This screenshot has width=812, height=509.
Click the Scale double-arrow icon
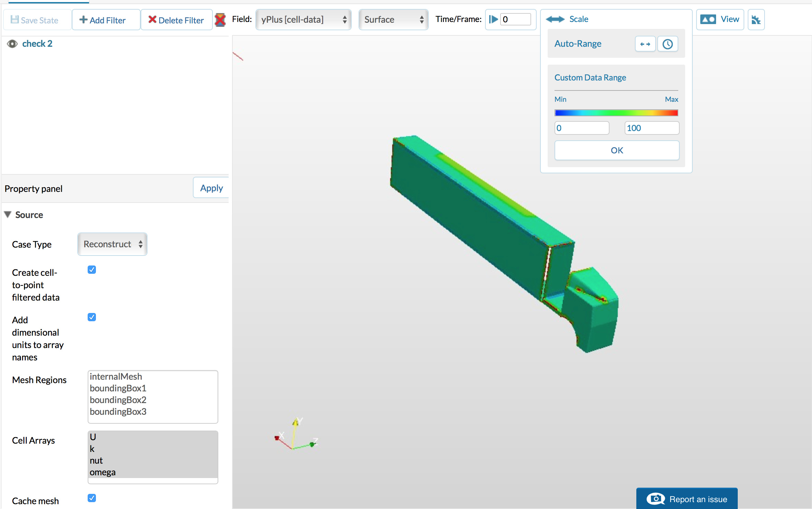coord(555,19)
